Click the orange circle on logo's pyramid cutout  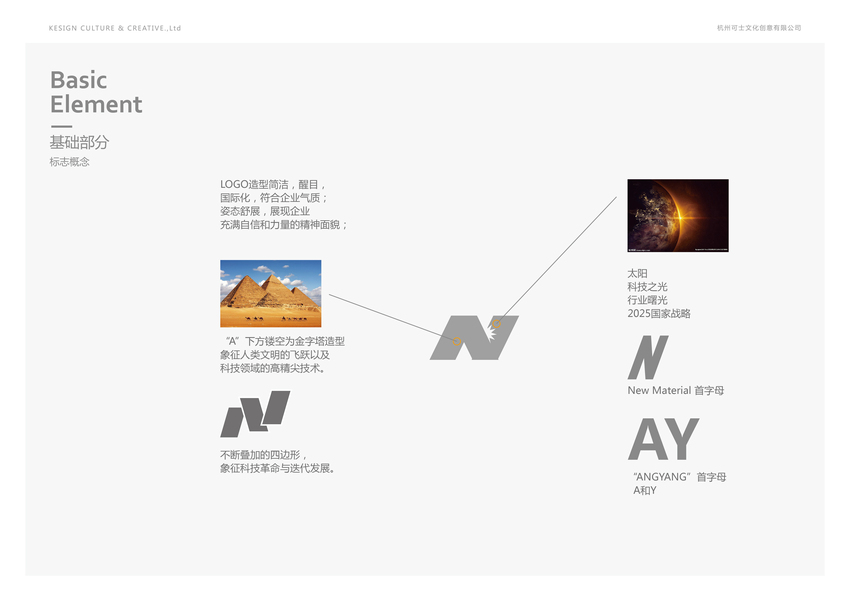point(457,341)
